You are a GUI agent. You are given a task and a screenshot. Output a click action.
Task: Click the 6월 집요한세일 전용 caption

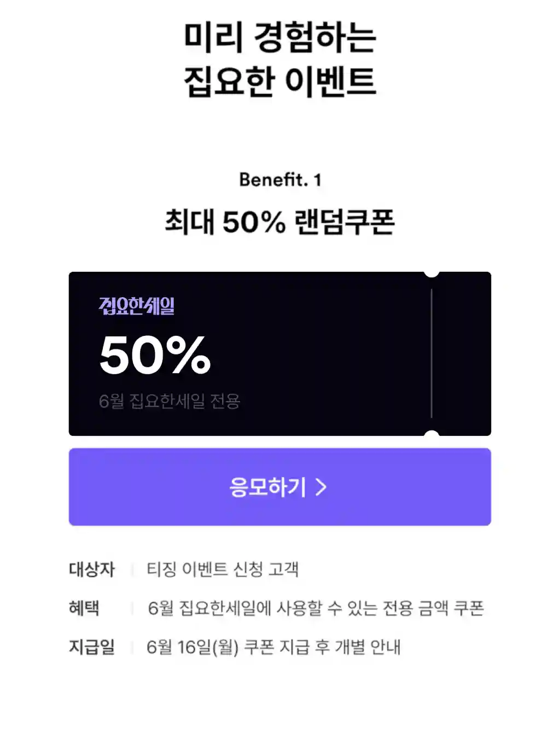pyautogui.click(x=170, y=402)
